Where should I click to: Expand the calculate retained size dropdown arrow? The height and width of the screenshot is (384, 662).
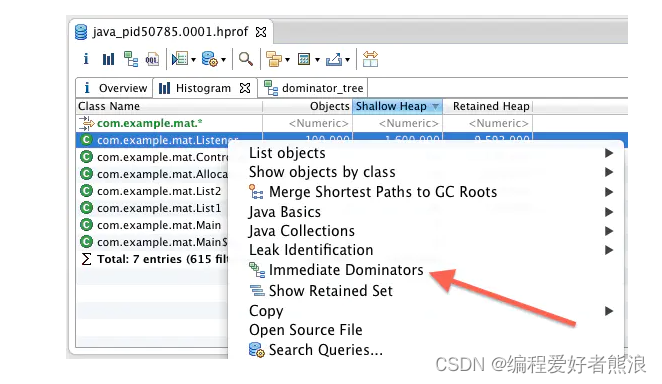[317, 60]
